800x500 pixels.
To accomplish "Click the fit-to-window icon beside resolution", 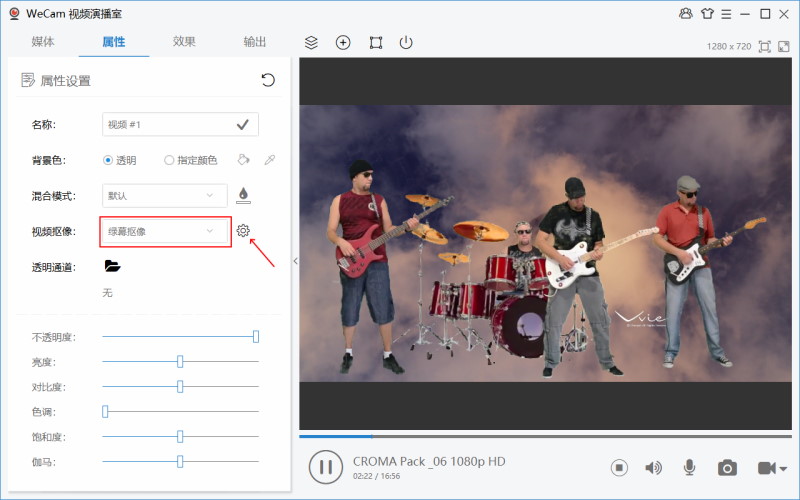I will pyautogui.click(x=764, y=47).
